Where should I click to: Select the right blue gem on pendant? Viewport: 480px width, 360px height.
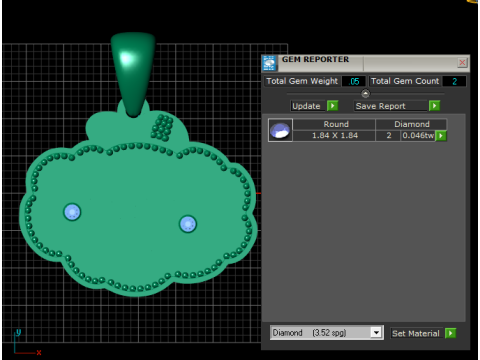188,224
